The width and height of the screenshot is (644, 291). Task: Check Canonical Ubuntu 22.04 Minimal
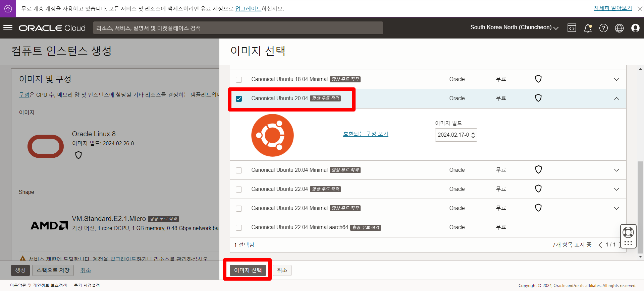coord(239,208)
